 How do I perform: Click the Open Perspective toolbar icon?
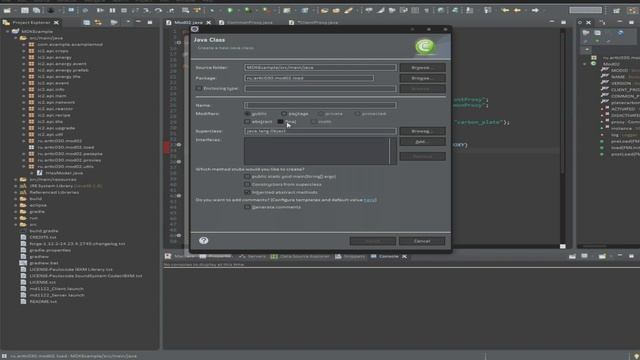coord(617,10)
